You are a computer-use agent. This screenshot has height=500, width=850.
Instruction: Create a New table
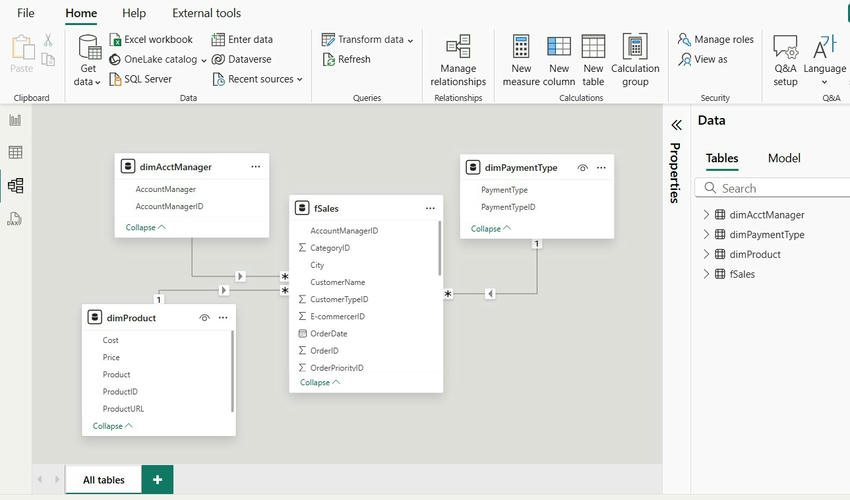[x=593, y=60]
